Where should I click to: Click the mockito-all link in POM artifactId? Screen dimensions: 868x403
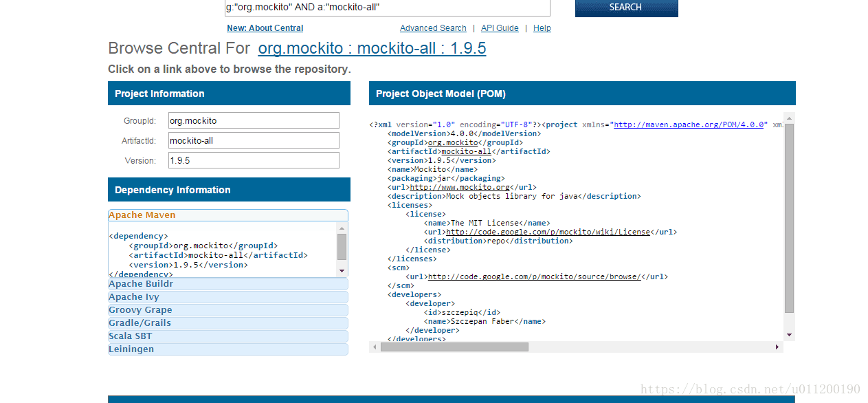[466, 151]
